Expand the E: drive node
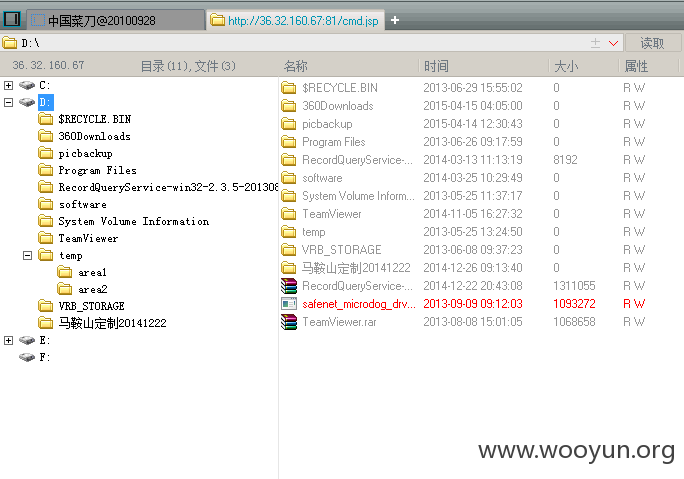Viewport: 684px width, 479px height. click(x=8, y=340)
